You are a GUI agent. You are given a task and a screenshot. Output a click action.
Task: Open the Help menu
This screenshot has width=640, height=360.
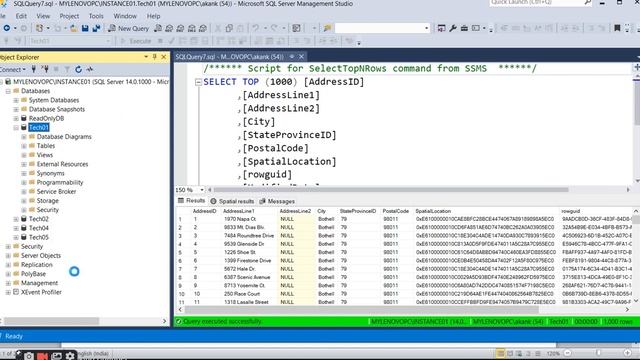click(153, 16)
